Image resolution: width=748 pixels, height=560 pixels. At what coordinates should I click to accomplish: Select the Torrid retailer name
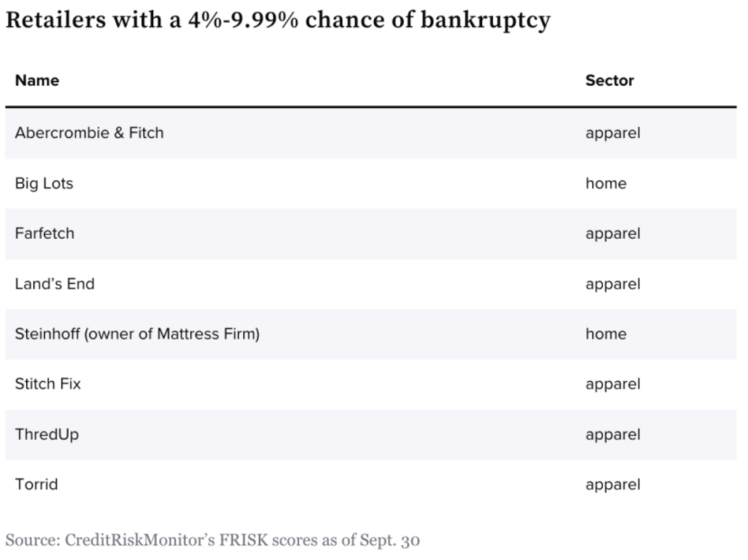click(36, 485)
